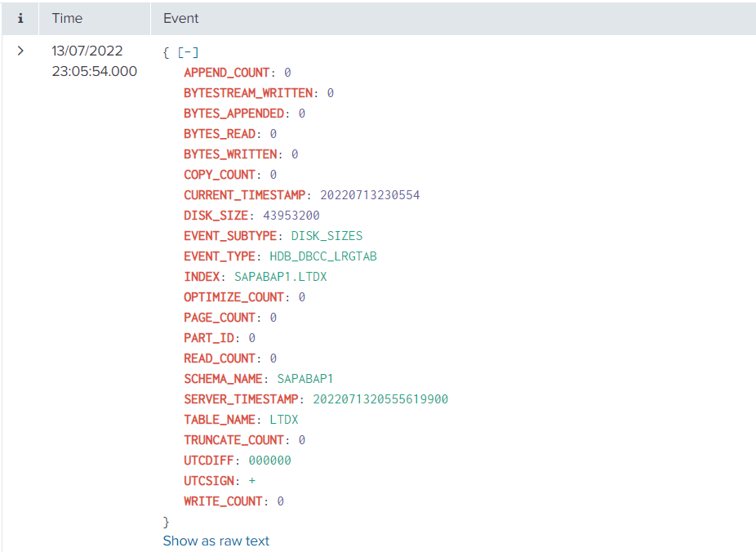Click the Event column header

181,18
